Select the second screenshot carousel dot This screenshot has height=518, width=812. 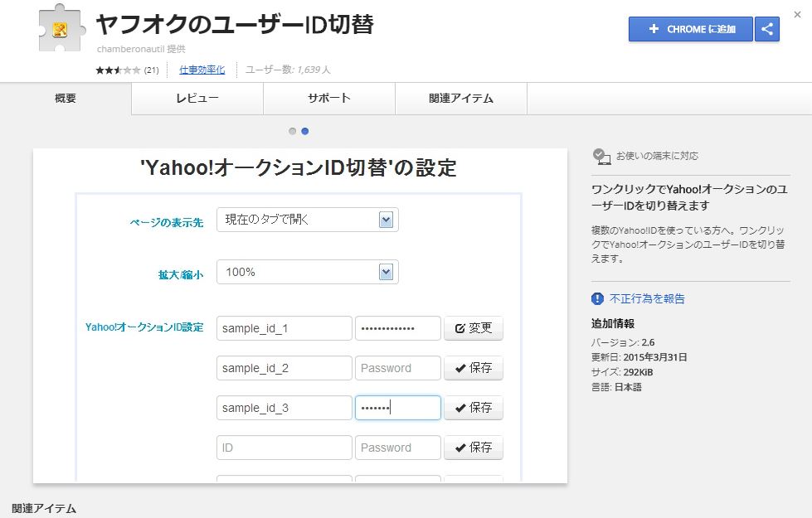point(305,132)
